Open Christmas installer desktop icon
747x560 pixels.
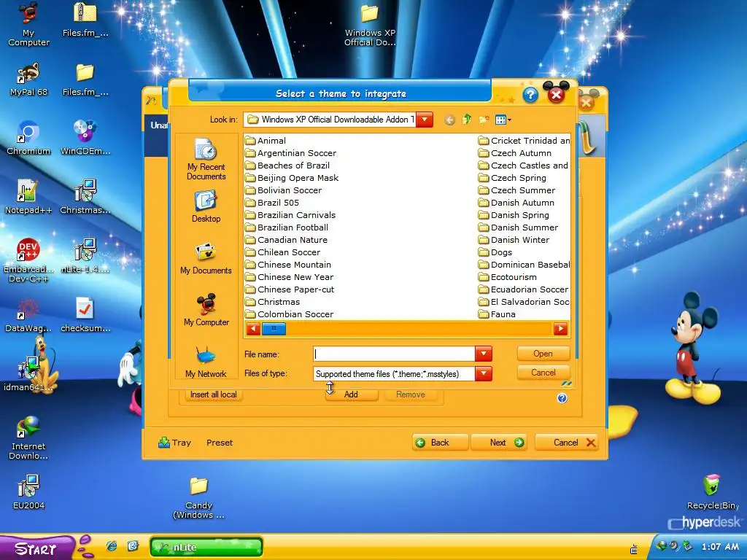coord(85,197)
